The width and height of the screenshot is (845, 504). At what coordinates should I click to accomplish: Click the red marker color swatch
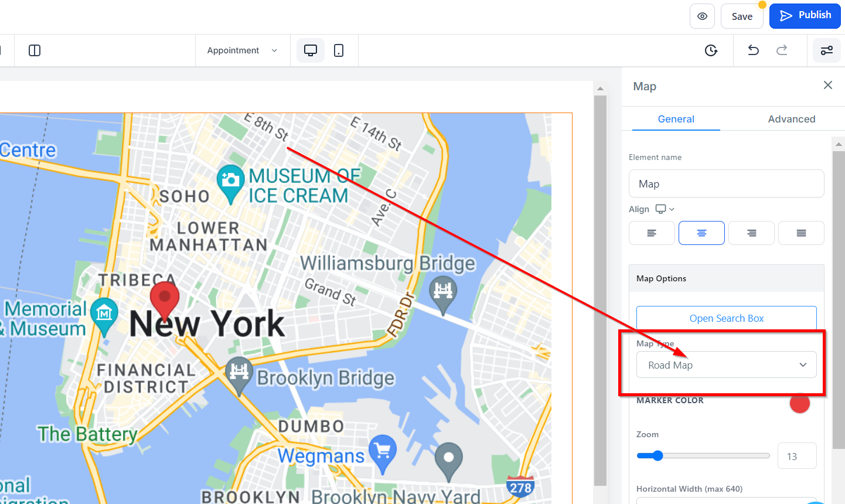799,403
